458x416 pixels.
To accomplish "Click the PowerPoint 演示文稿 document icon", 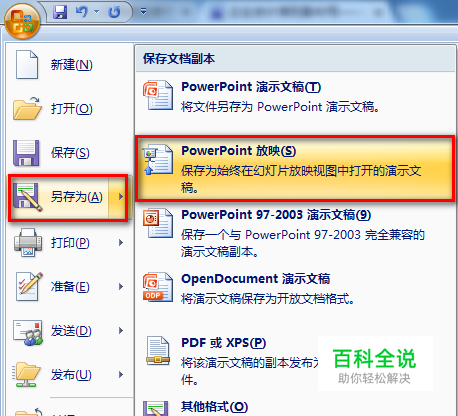I will tap(158, 96).
